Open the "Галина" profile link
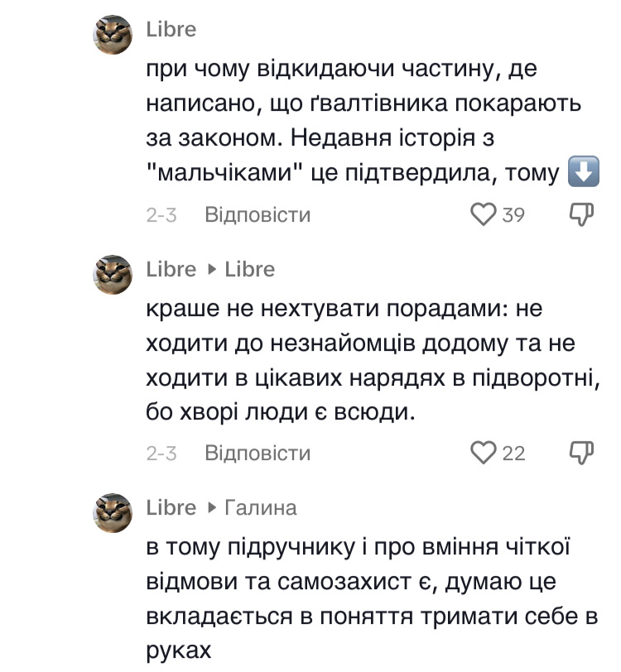This screenshot has width=621, height=672. [x=261, y=507]
